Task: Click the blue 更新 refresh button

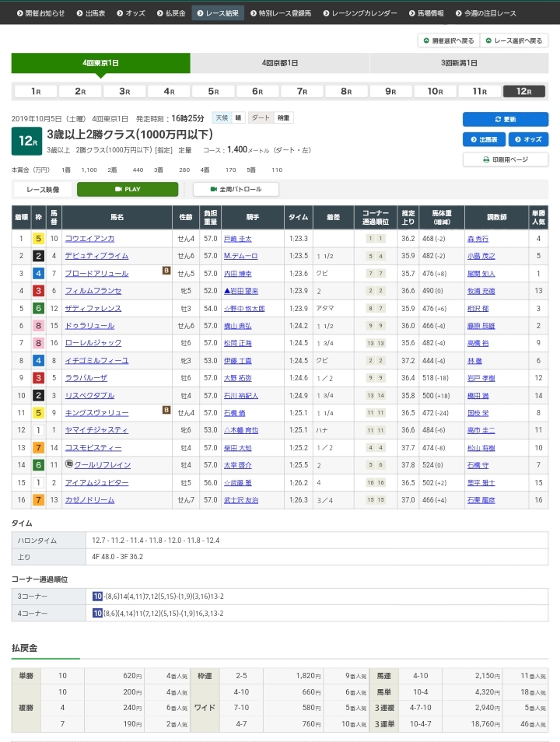Action: point(506,119)
